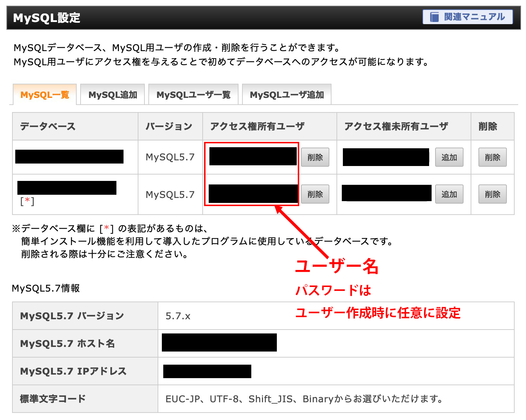
Task: Delete the first database with 削除
Action: (492, 157)
